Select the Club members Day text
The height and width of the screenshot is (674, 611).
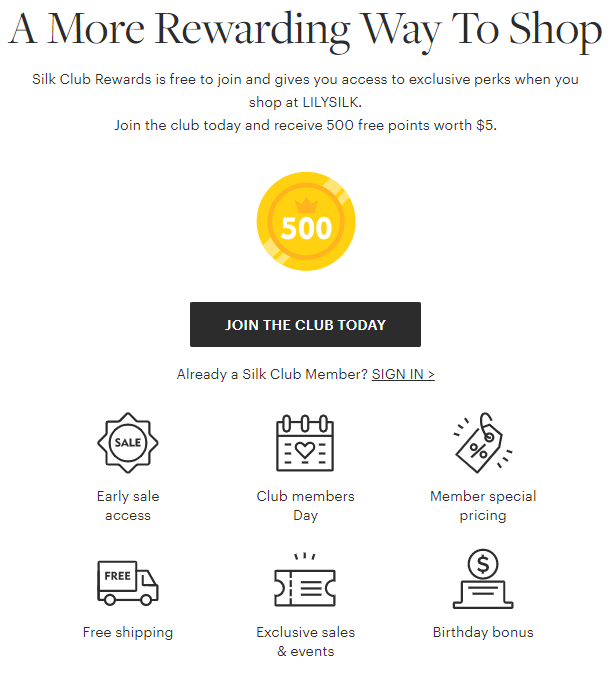click(305, 506)
